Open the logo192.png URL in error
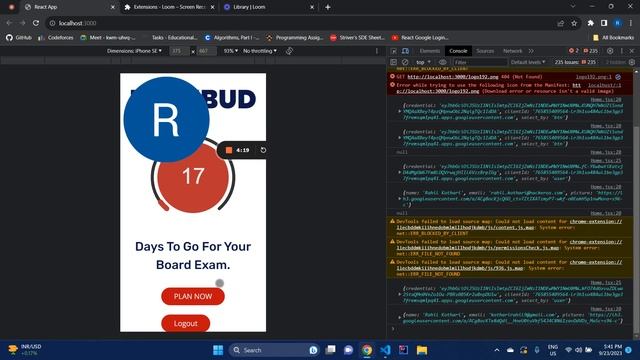This screenshot has width=640, height=360. pyautogui.click(x=453, y=77)
